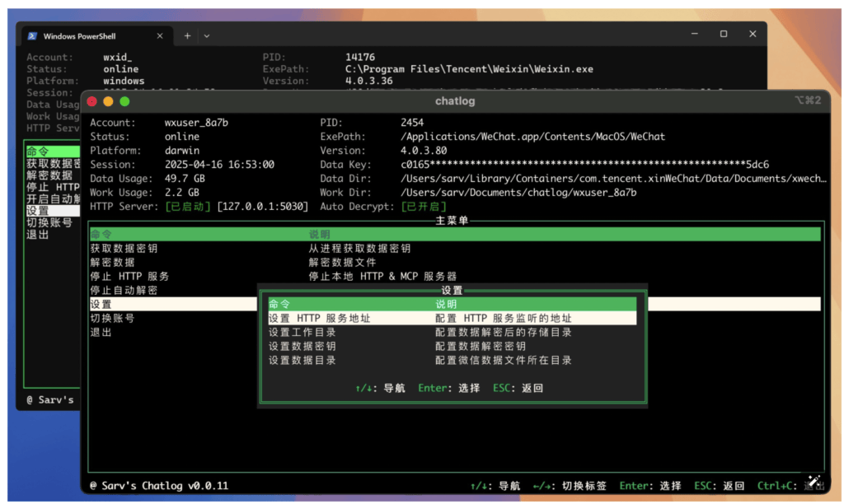Screen dimensions: 844x504
Task: Minimize the chatlog window with the yellow button
Action: (x=108, y=101)
